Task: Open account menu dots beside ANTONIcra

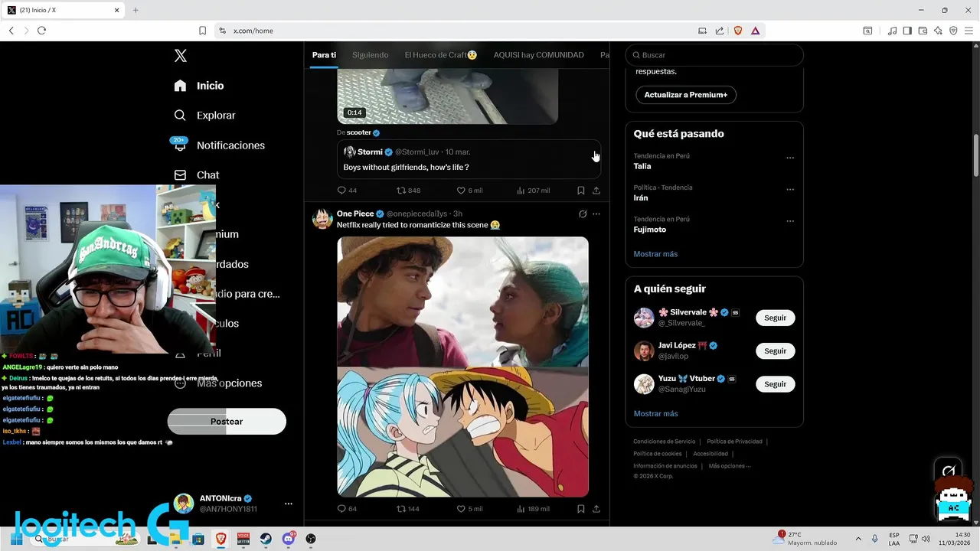Action: 289,504
